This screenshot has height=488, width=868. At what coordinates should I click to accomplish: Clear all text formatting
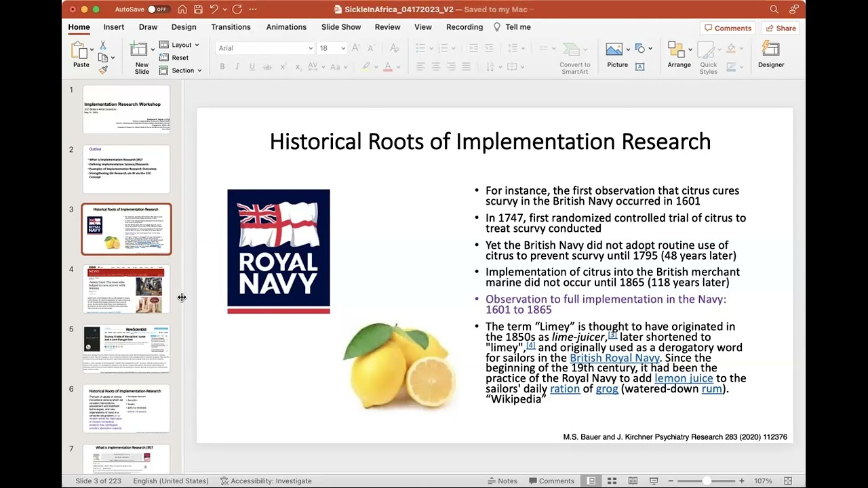tap(395, 48)
